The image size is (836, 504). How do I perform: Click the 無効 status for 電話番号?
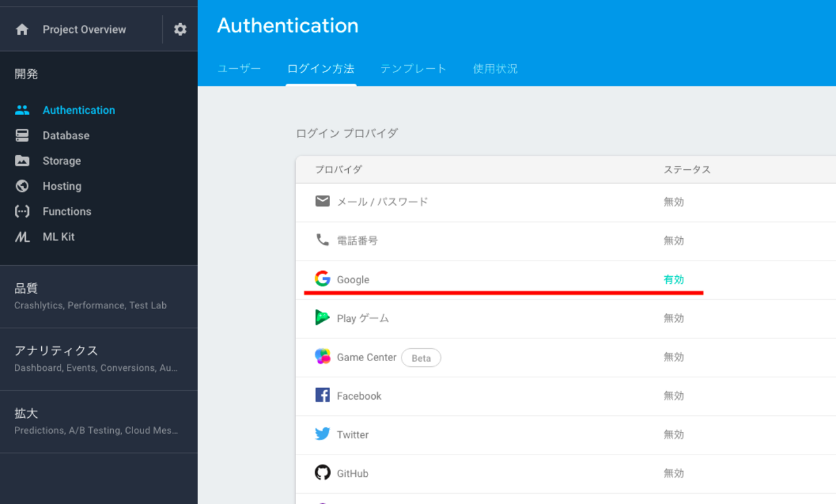click(674, 241)
